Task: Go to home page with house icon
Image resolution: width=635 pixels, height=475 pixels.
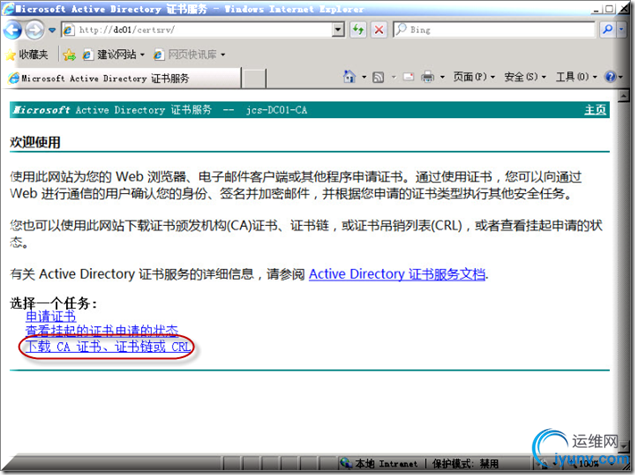Action: click(349, 77)
